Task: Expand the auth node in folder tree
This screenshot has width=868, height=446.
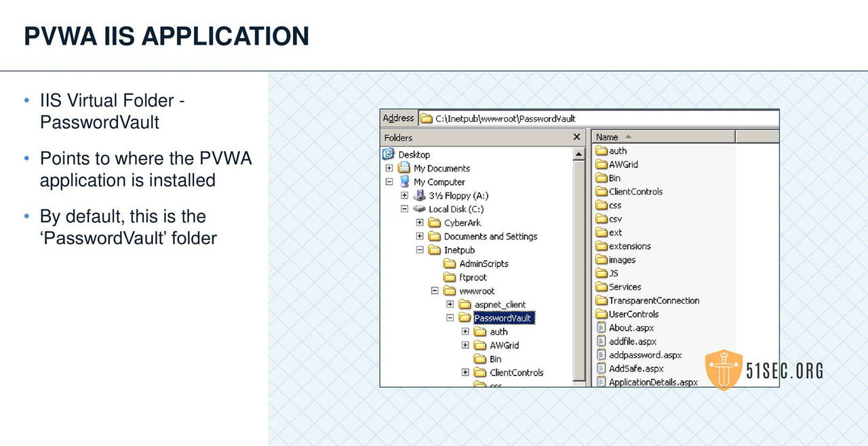Action: click(x=465, y=331)
